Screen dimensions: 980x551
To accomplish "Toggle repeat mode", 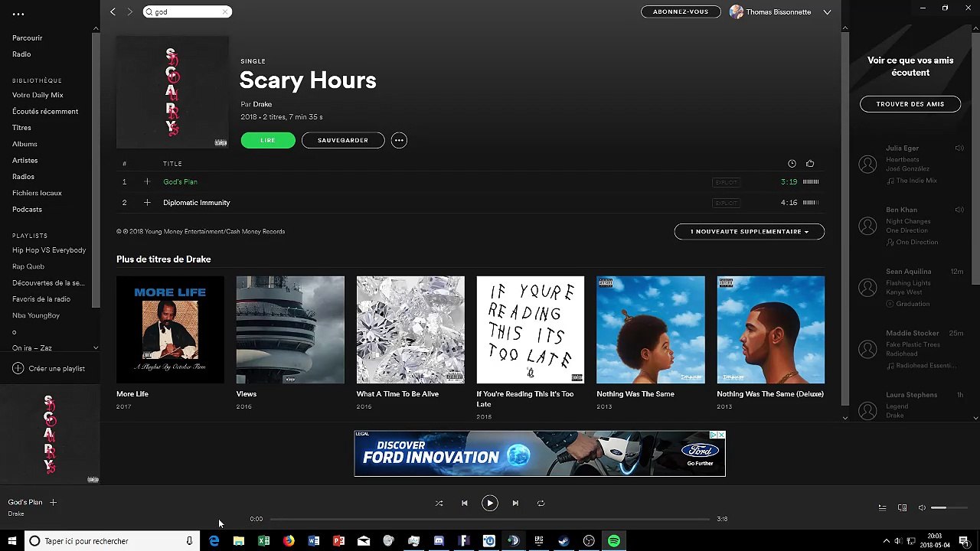I will click(x=541, y=503).
